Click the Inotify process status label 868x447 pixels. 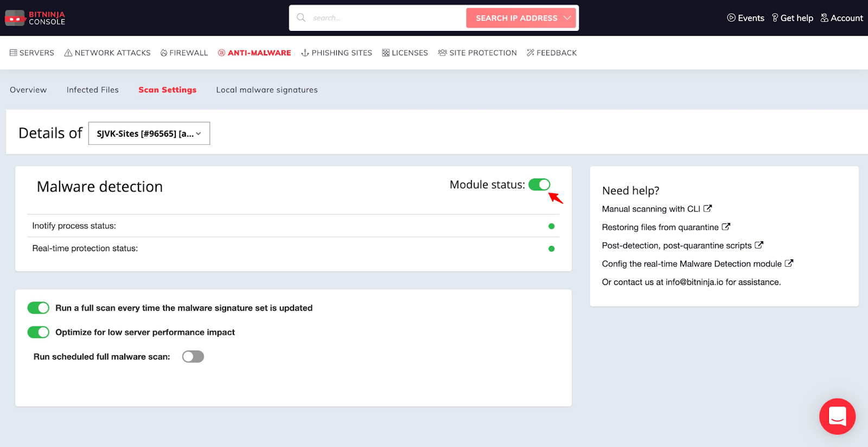click(74, 226)
